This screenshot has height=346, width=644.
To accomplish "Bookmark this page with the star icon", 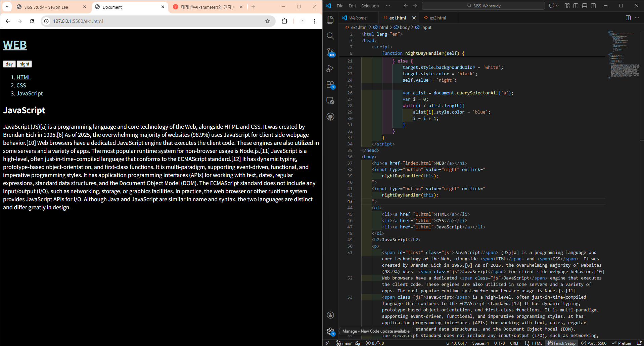I will coord(268,21).
